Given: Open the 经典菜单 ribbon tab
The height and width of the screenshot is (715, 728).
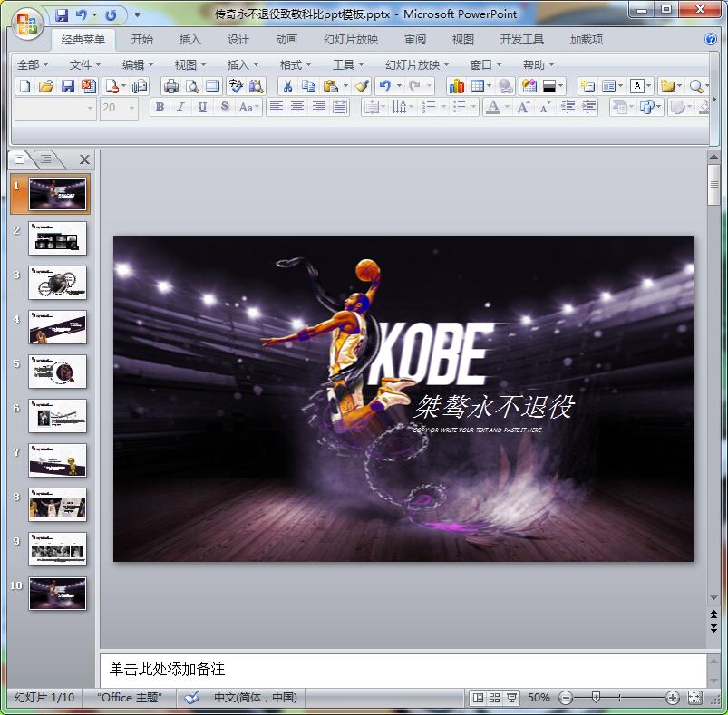Looking at the screenshot, I should coord(83,40).
